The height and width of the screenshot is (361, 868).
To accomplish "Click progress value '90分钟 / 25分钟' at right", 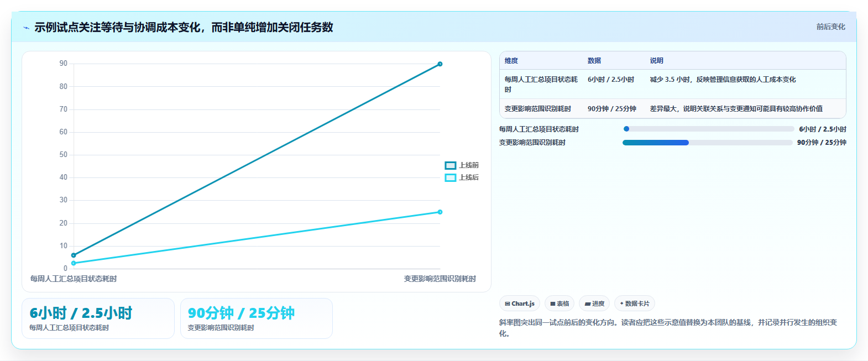I will (x=822, y=143).
